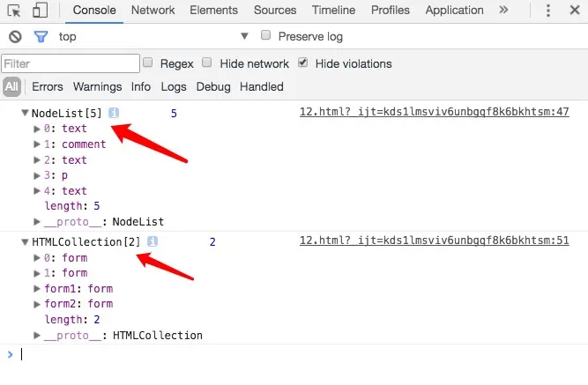
Task: Clear the console log
Action: coord(15,37)
